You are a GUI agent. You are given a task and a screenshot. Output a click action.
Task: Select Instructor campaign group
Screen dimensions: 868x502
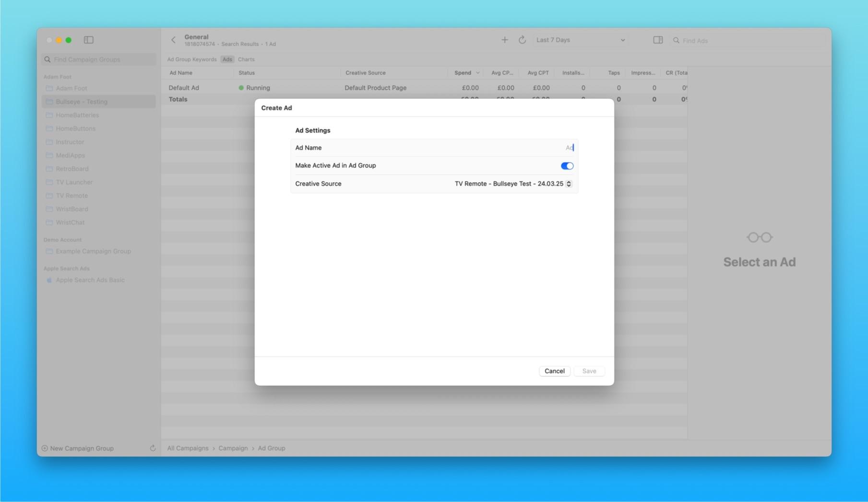98,142
